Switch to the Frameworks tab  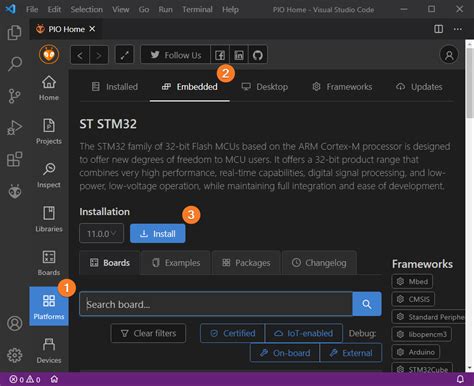342,87
